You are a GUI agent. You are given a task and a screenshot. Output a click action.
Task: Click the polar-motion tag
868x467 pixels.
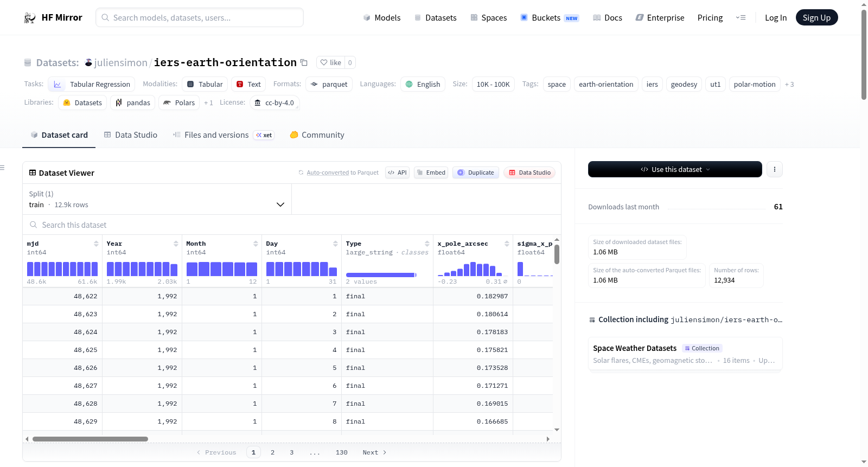tap(755, 84)
